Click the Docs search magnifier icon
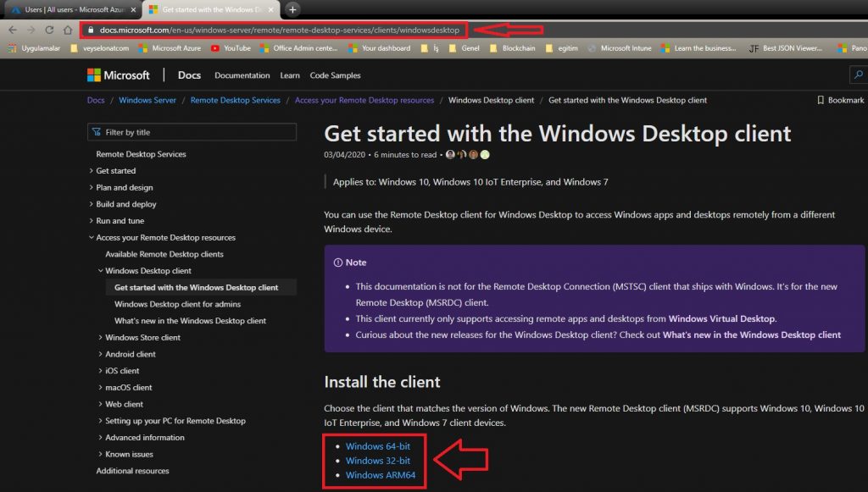 click(858, 75)
